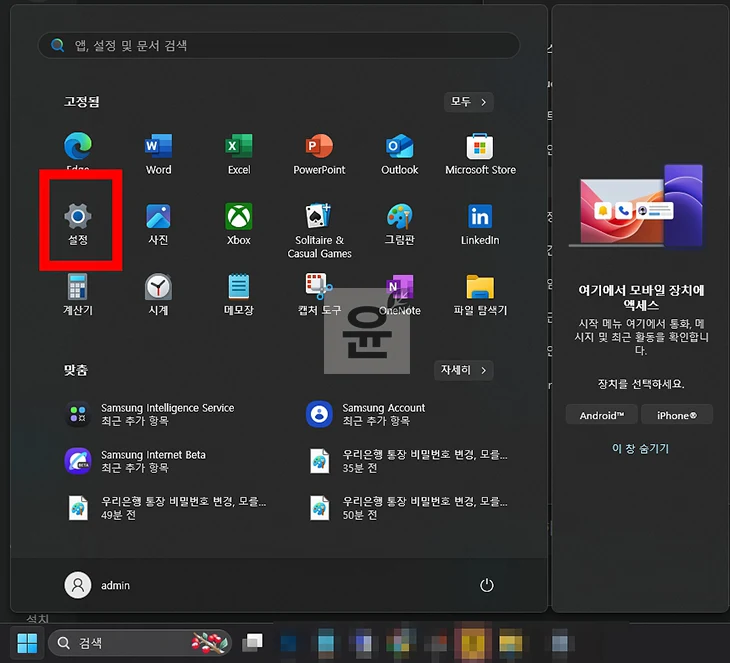Expand recommendations with 자세히 button
This screenshot has height=663, width=730.
click(x=464, y=370)
